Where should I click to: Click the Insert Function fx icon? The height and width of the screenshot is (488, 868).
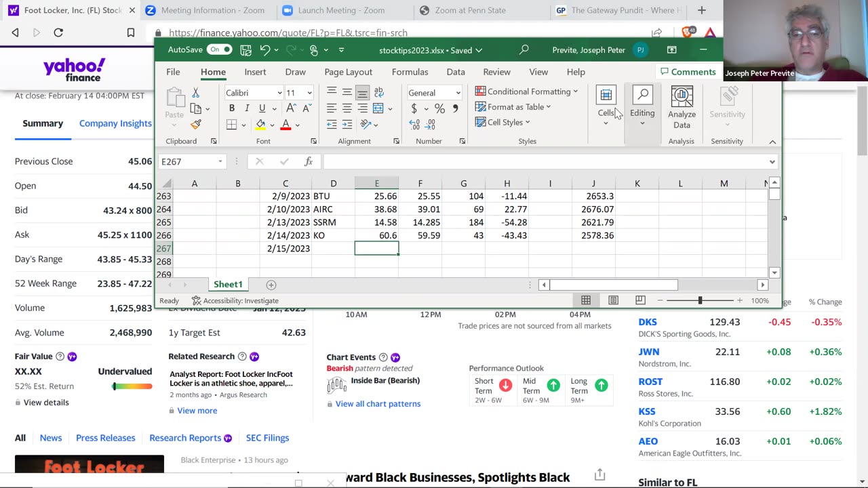pos(309,161)
